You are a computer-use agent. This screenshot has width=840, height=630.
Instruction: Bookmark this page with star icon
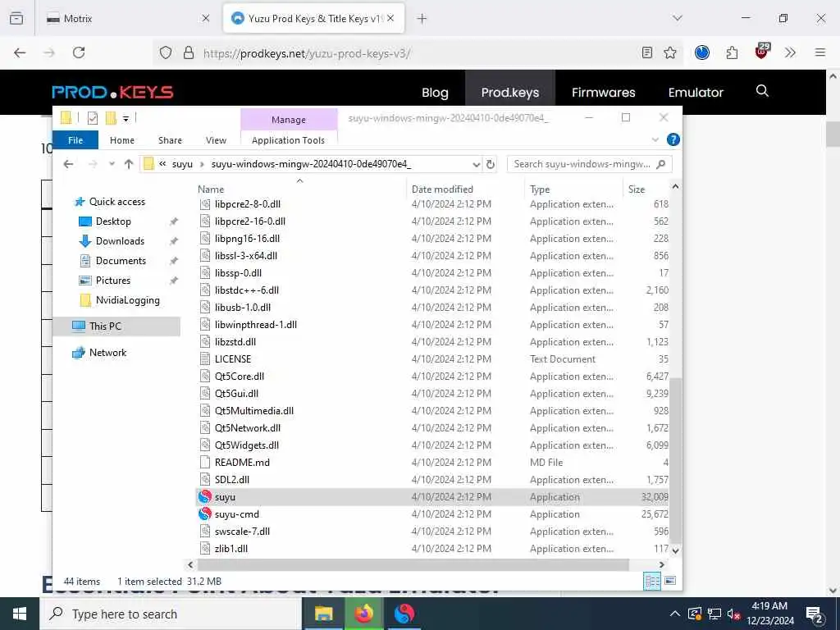click(x=670, y=52)
